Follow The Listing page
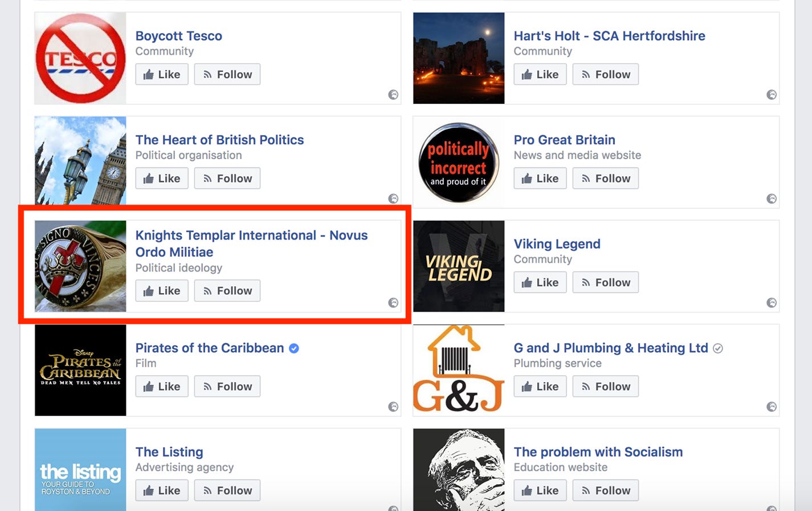This screenshot has width=812, height=511. pos(227,490)
